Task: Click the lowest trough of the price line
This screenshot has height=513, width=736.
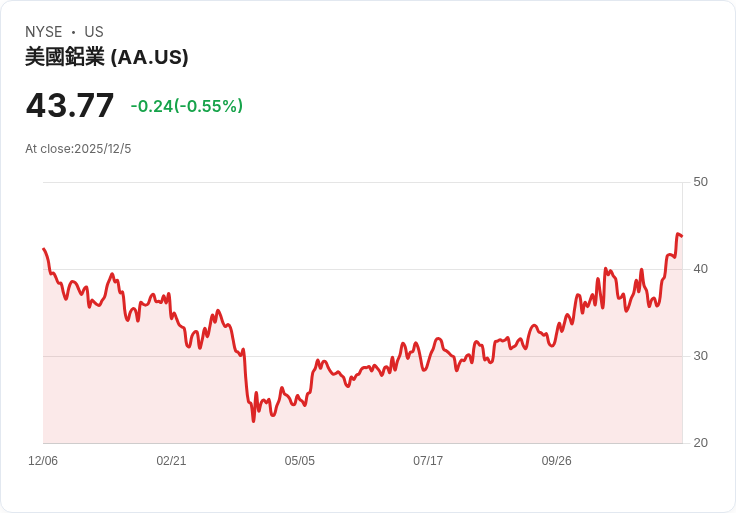Action: 253,421
